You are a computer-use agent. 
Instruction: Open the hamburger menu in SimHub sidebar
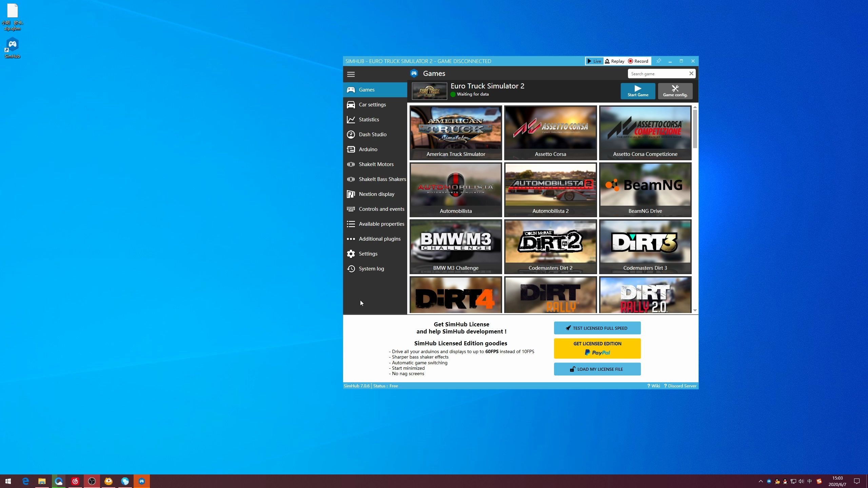351,74
